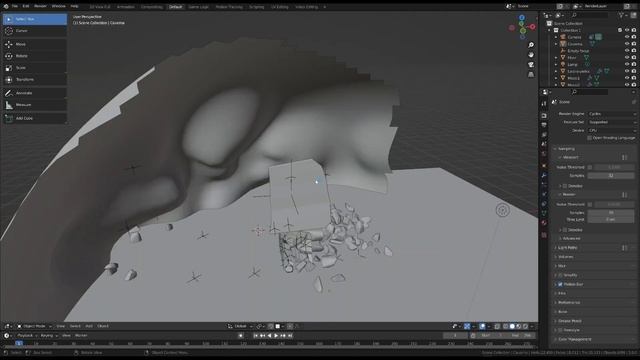Enable Open Shading Language checkbox
This screenshot has width=640, height=360.
coord(589,138)
